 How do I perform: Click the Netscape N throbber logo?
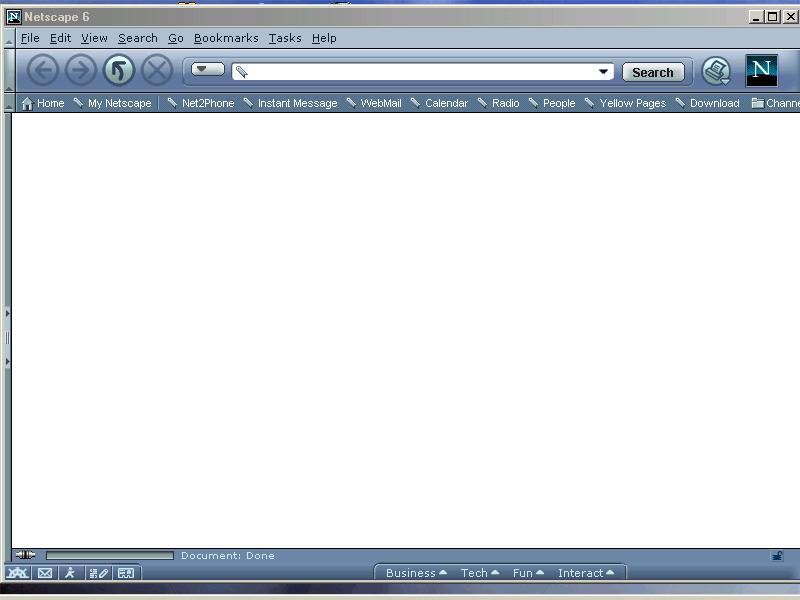pos(761,70)
